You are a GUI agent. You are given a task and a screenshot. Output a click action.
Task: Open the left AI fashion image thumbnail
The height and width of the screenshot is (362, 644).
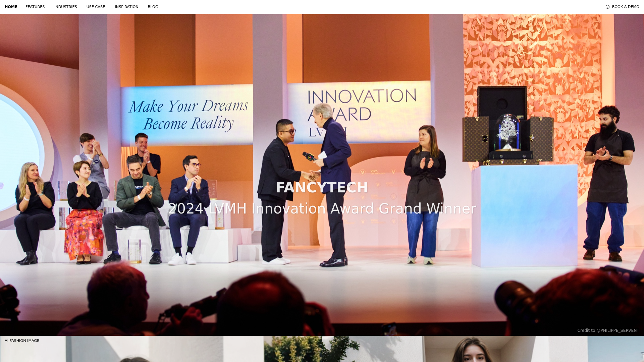[161, 349]
